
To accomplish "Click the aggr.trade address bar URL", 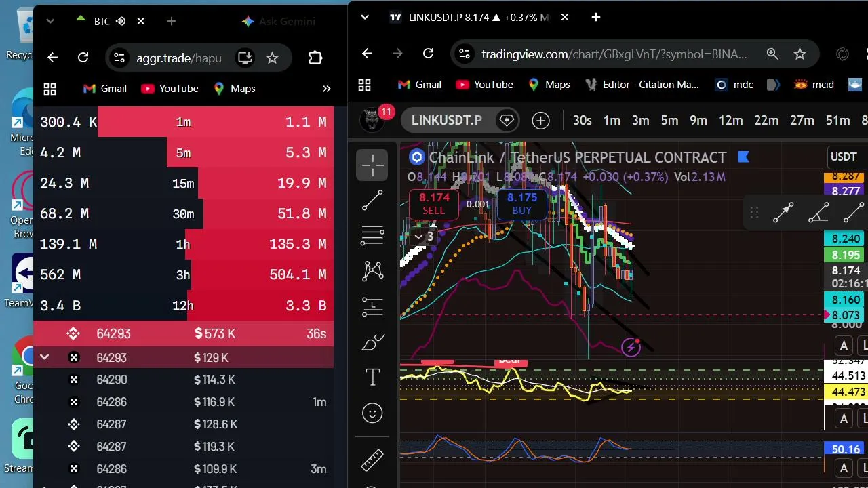I will click(179, 58).
